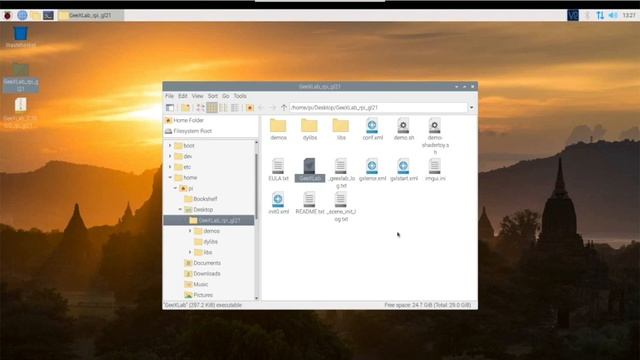640x360 pixels.
Task: Select the demo-shadertoy.sh script file
Action: tap(435, 136)
